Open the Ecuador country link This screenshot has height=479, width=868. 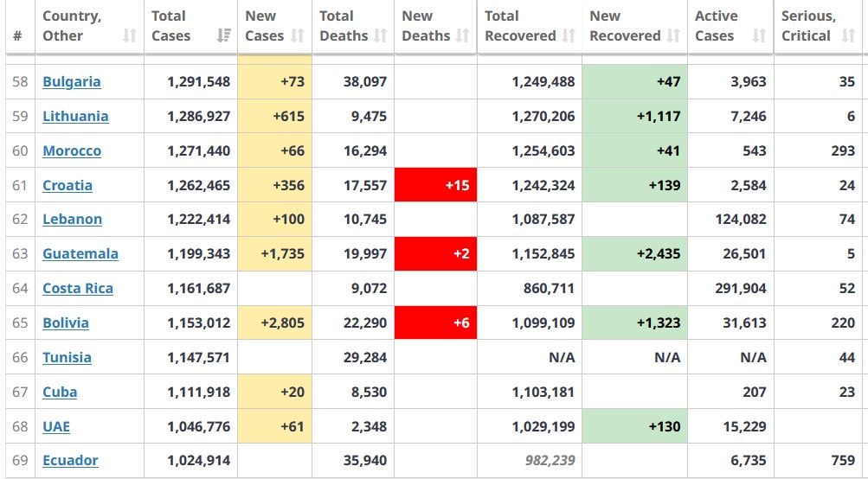pyautogui.click(x=70, y=460)
